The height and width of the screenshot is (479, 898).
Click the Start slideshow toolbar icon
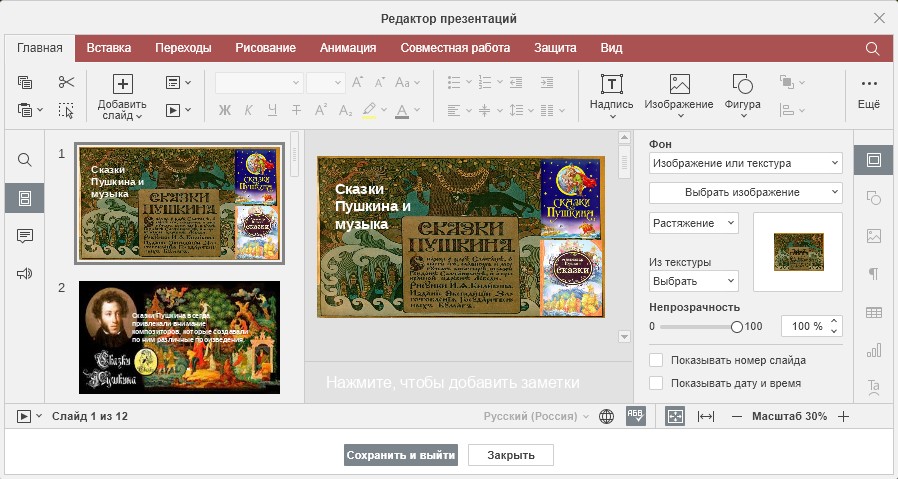tap(173, 110)
